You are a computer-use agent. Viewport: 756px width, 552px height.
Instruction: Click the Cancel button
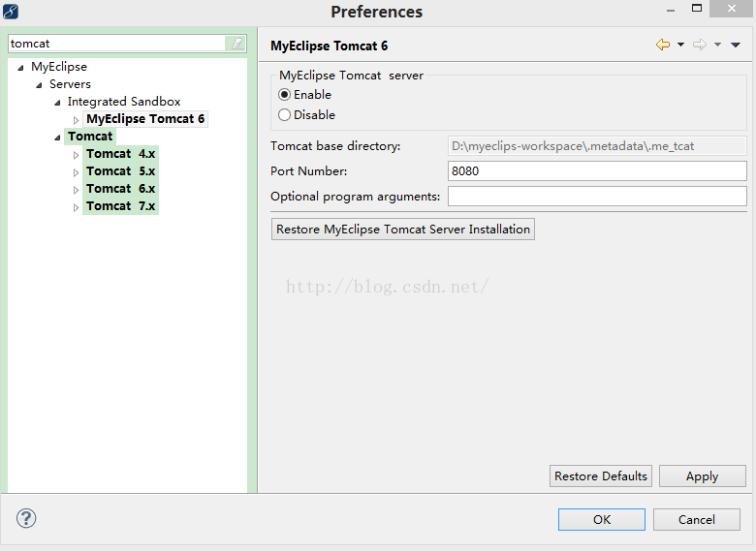pos(697,519)
